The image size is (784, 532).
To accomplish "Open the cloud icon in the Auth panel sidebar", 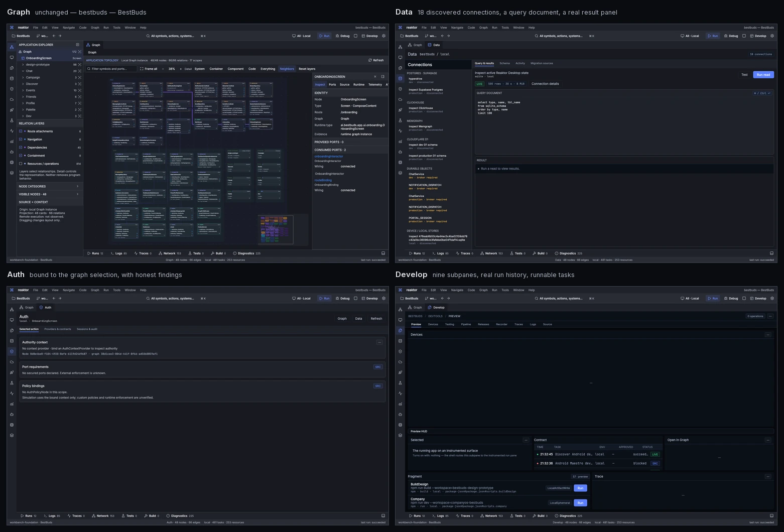I will click(12, 362).
